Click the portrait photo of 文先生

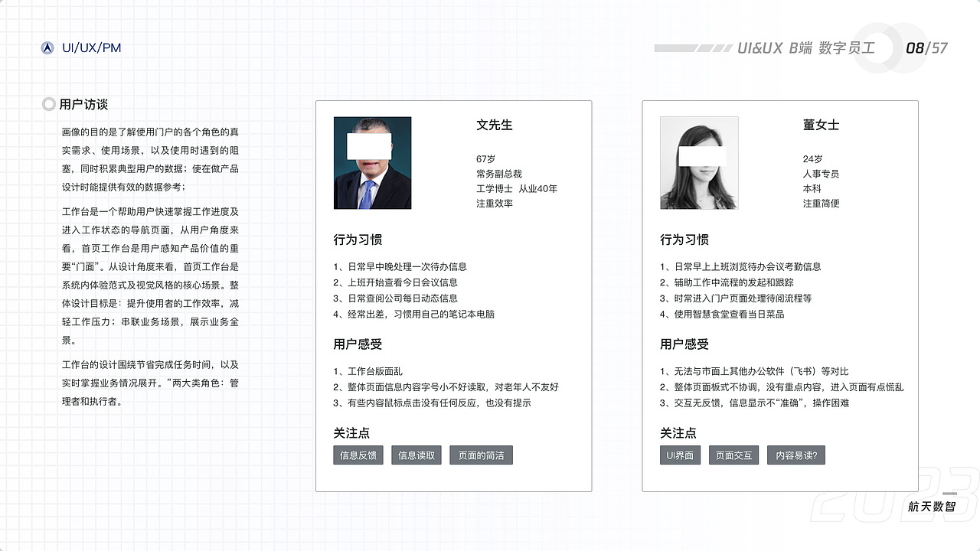click(x=372, y=162)
